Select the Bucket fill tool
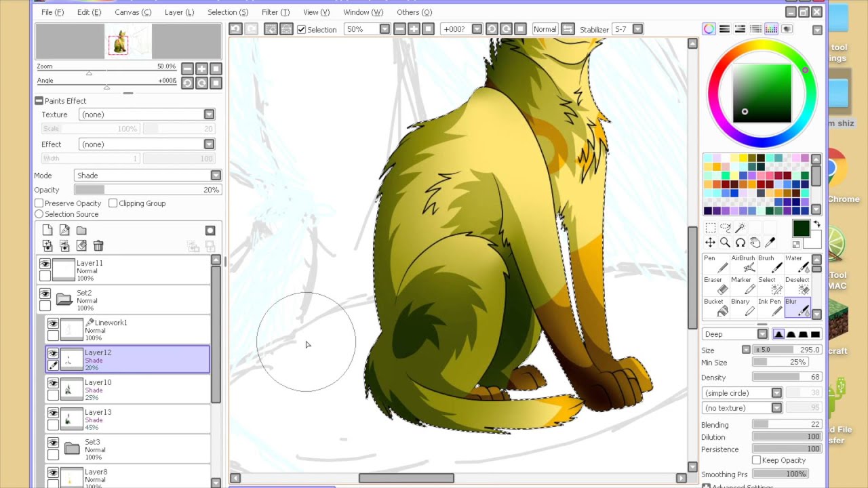The image size is (868, 488). click(x=715, y=308)
